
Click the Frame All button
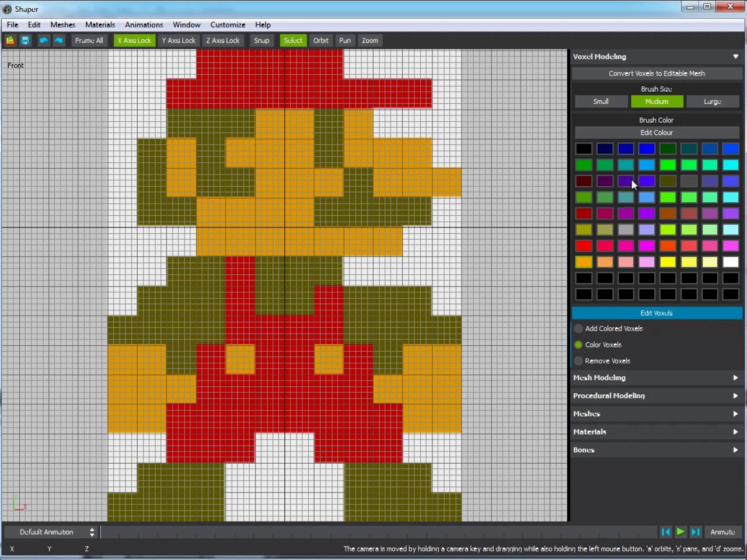point(89,40)
